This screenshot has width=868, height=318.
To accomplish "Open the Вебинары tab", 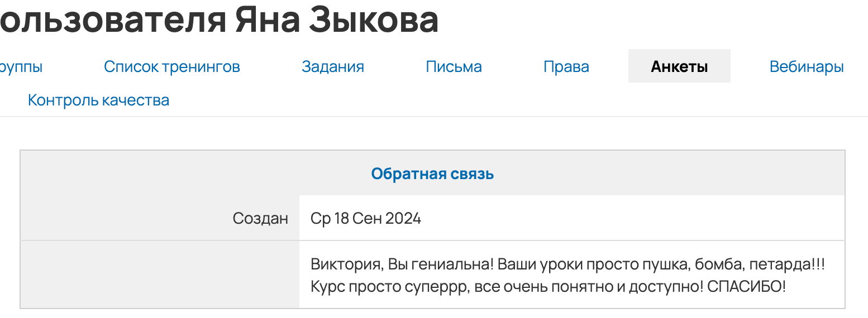I will point(806,67).
